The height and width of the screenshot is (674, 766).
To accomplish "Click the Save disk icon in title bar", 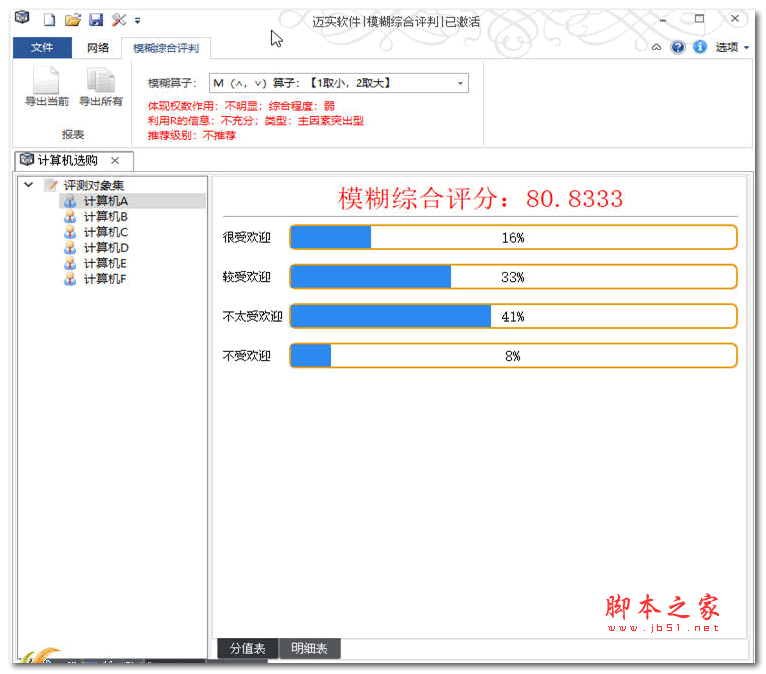I will pos(96,20).
